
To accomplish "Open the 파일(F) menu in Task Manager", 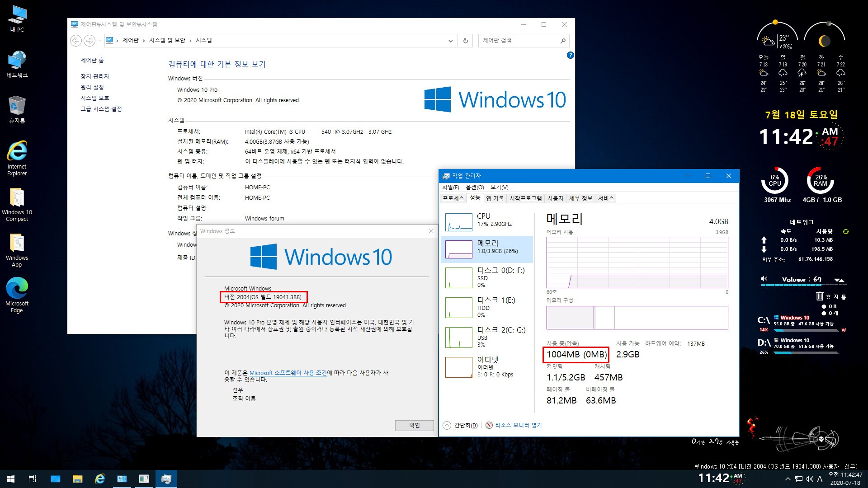I will pos(451,187).
